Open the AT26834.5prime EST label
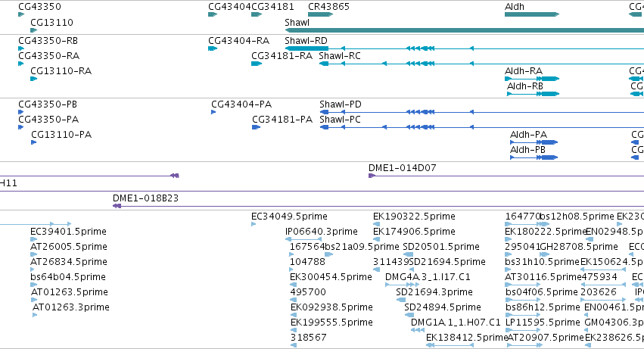Viewport: 644px width, 349px height. tap(69, 262)
